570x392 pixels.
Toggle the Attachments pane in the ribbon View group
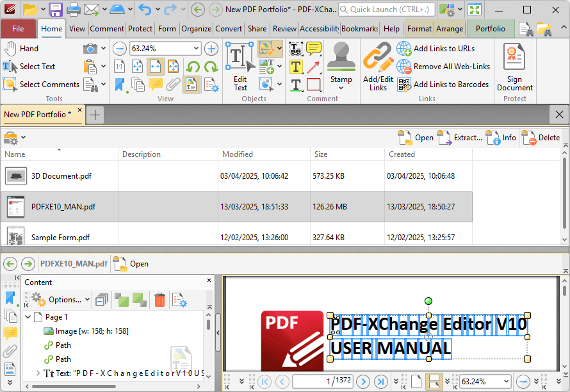point(174,85)
